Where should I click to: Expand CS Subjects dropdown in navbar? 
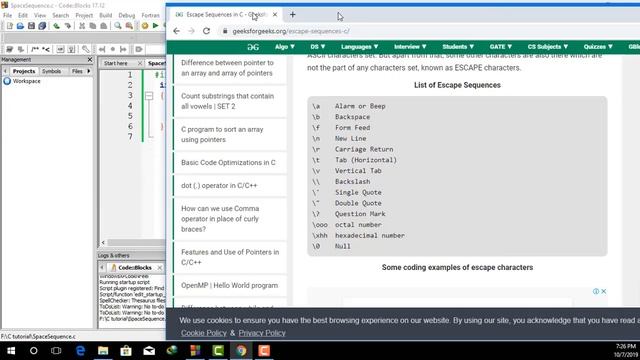547,47
